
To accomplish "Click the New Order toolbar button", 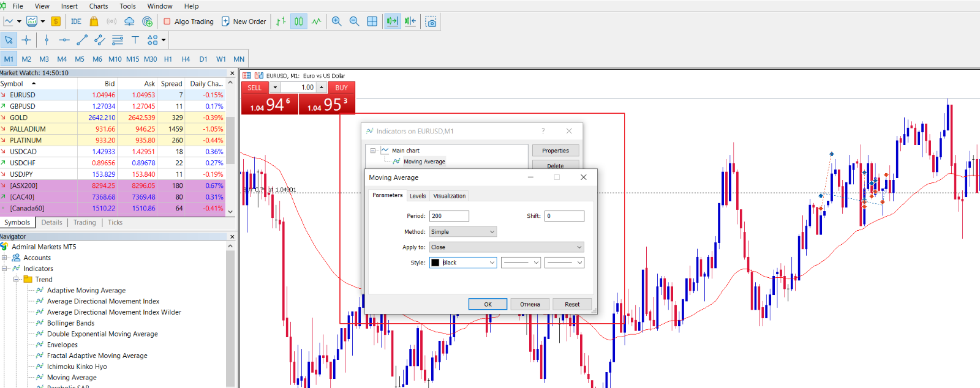I will tap(244, 21).
